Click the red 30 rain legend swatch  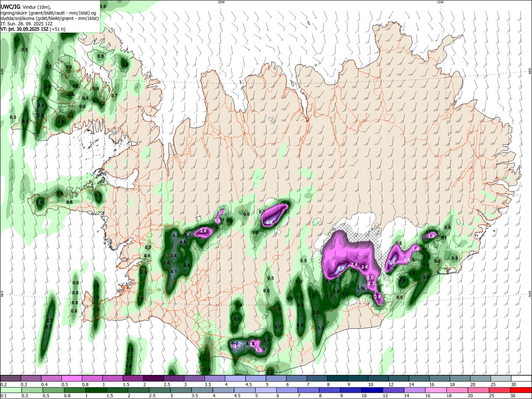tap(521, 390)
